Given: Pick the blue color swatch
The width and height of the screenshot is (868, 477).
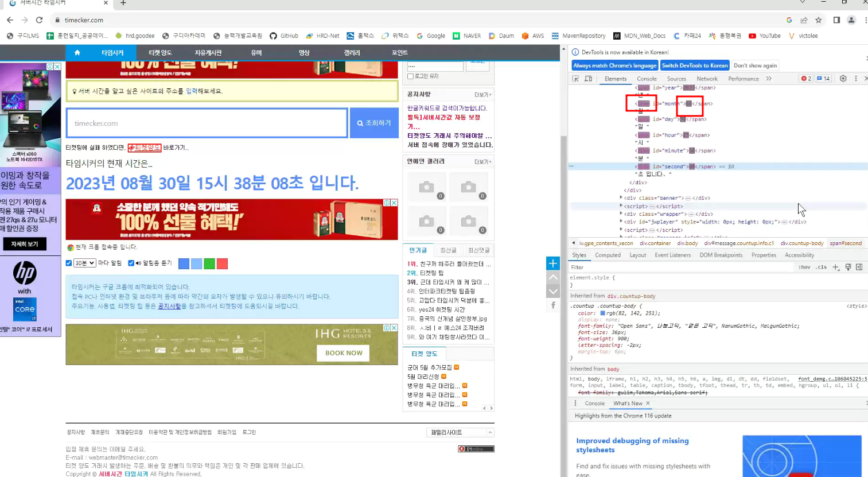Looking at the screenshot, I should coord(184,263).
